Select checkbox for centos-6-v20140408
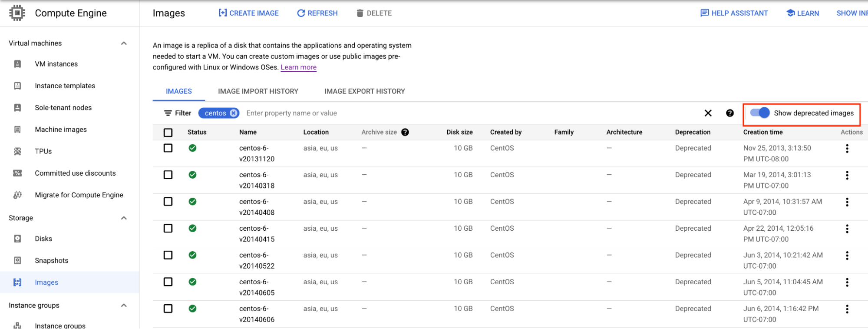This screenshot has width=868, height=329. 168,202
